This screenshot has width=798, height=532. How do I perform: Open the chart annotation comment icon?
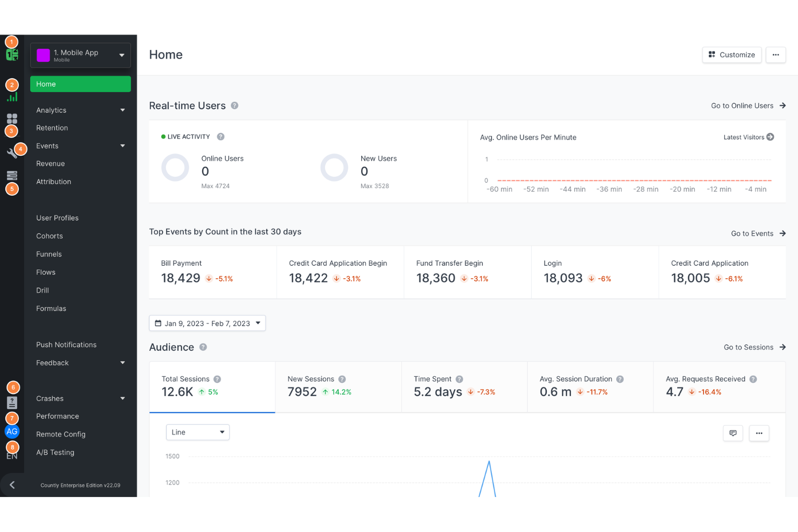point(733,433)
